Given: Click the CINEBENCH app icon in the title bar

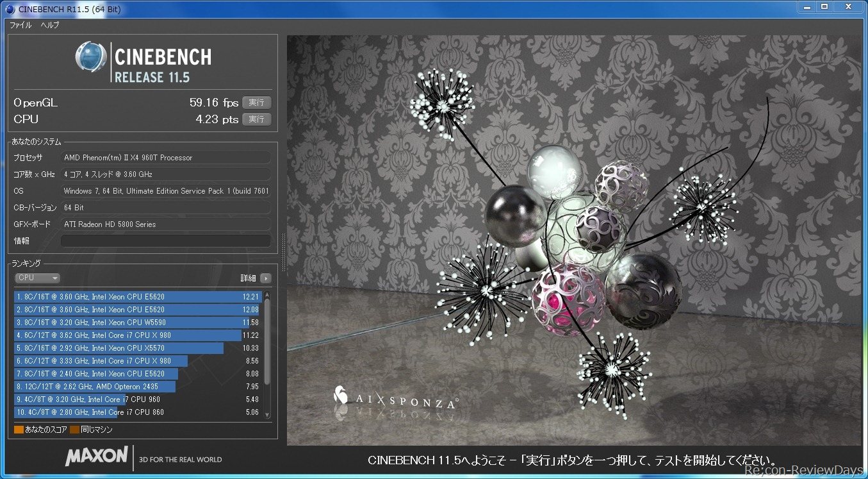Looking at the screenshot, I should (x=10, y=9).
